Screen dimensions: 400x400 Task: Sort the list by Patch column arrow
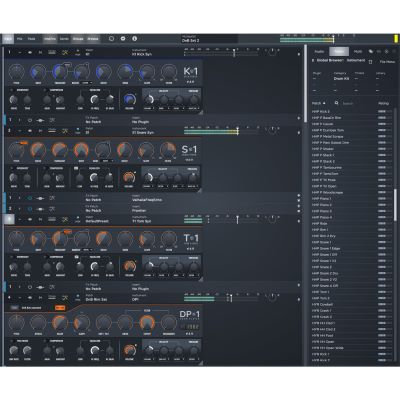pyautogui.click(x=324, y=103)
